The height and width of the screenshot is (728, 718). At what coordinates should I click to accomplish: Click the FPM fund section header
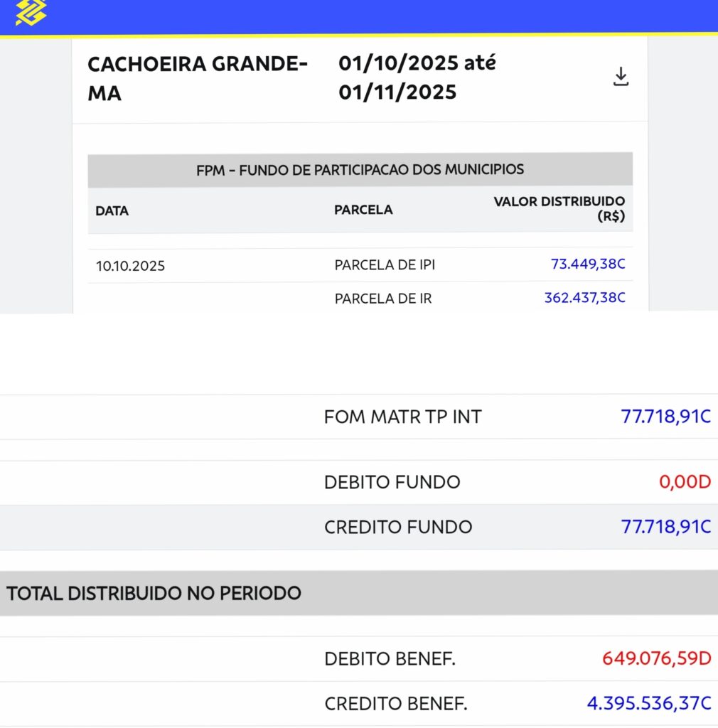point(360,169)
